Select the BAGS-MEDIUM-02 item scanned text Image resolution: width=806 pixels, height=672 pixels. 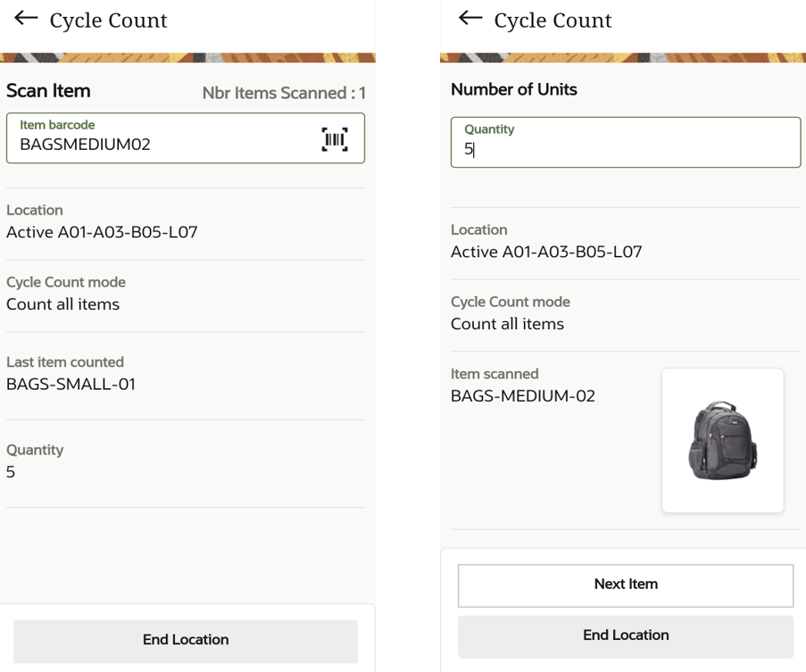tap(523, 396)
